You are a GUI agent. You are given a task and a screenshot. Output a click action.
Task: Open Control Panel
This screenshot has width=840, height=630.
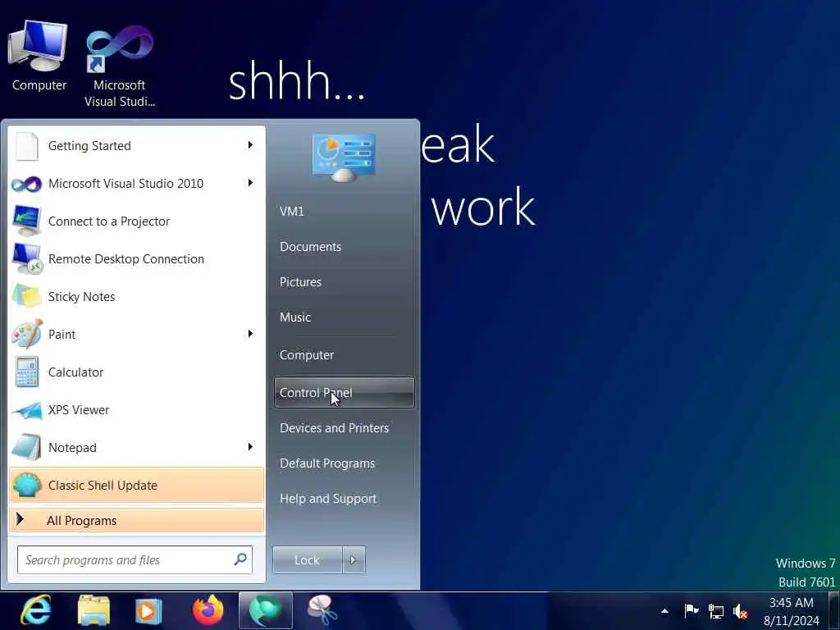344,393
